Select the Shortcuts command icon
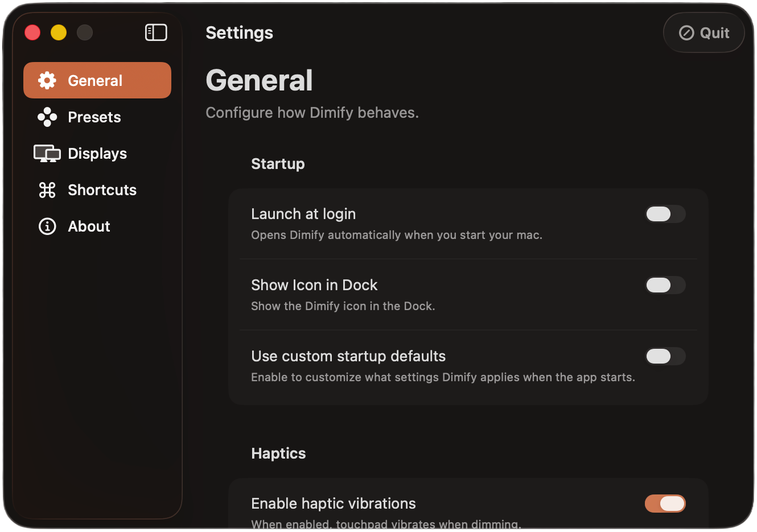 [47, 189]
